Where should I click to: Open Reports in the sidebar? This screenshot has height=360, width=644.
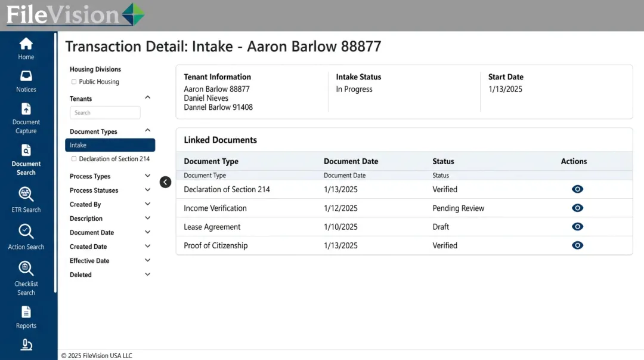26,318
